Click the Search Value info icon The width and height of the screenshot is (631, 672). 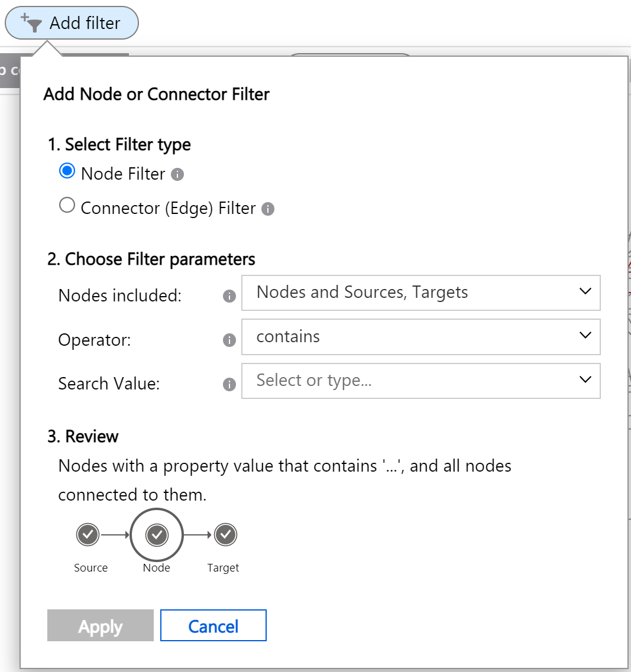(229, 384)
